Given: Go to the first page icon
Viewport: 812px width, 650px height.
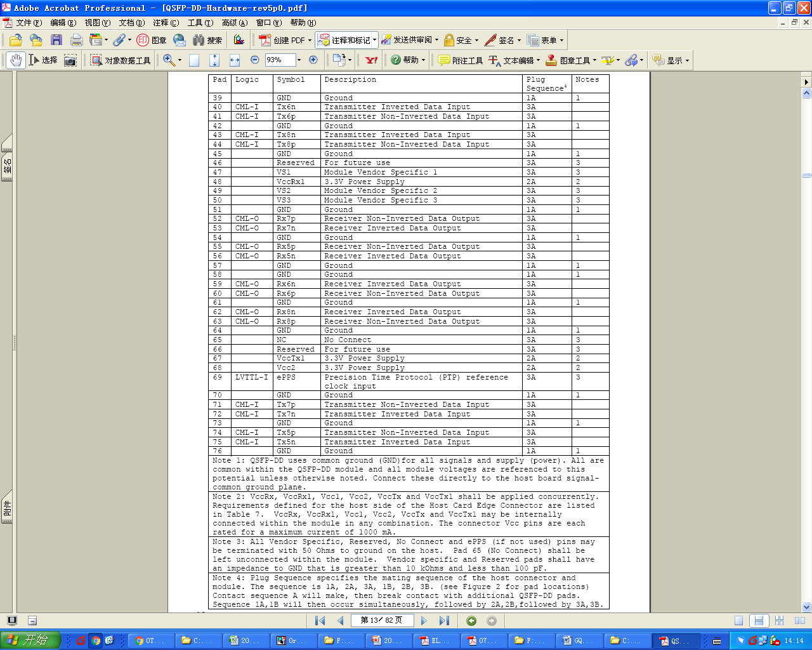Looking at the screenshot, I should (320, 621).
